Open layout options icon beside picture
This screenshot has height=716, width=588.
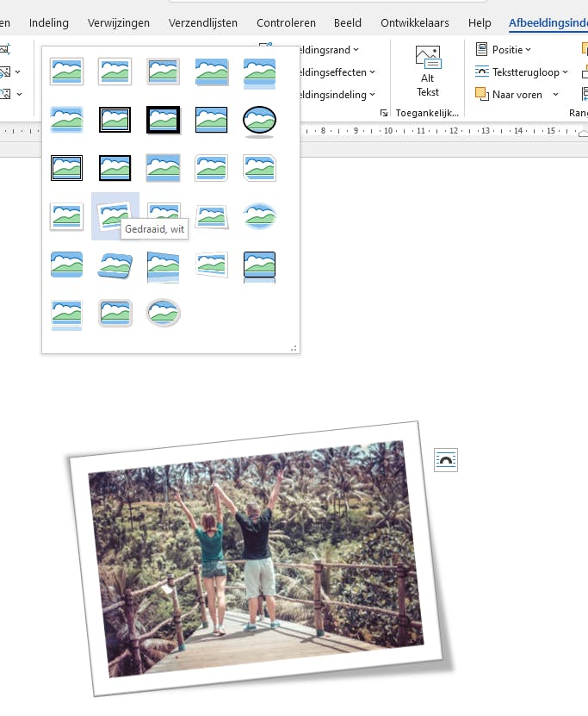[x=446, y=460]
